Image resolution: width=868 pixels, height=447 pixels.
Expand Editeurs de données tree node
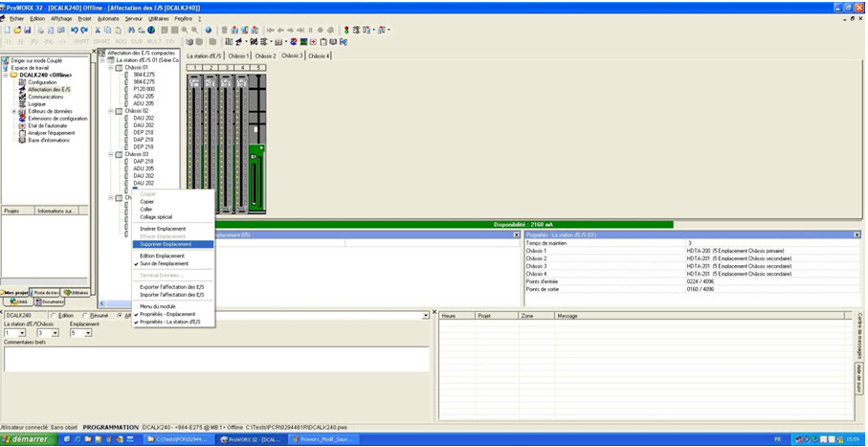(13, 111)
